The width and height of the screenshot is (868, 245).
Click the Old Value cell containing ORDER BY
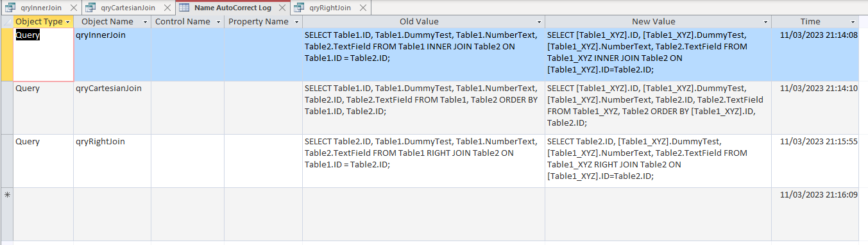[423, 108]
